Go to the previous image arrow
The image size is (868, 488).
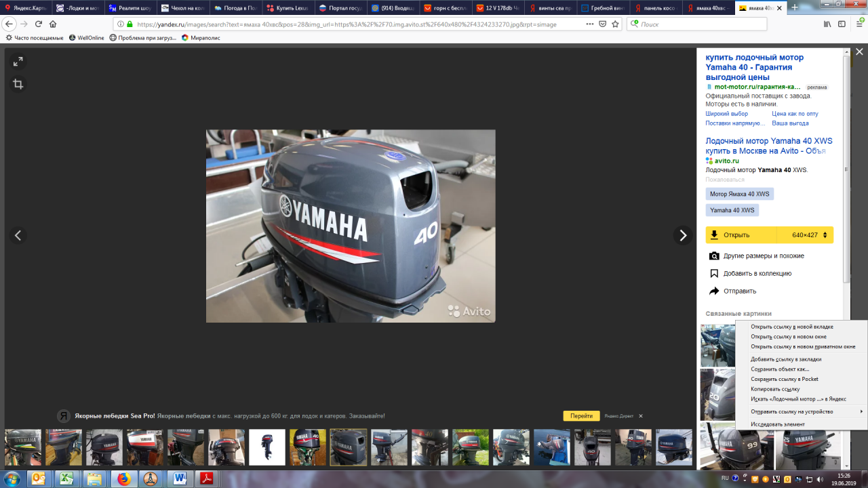coord(18,235)
